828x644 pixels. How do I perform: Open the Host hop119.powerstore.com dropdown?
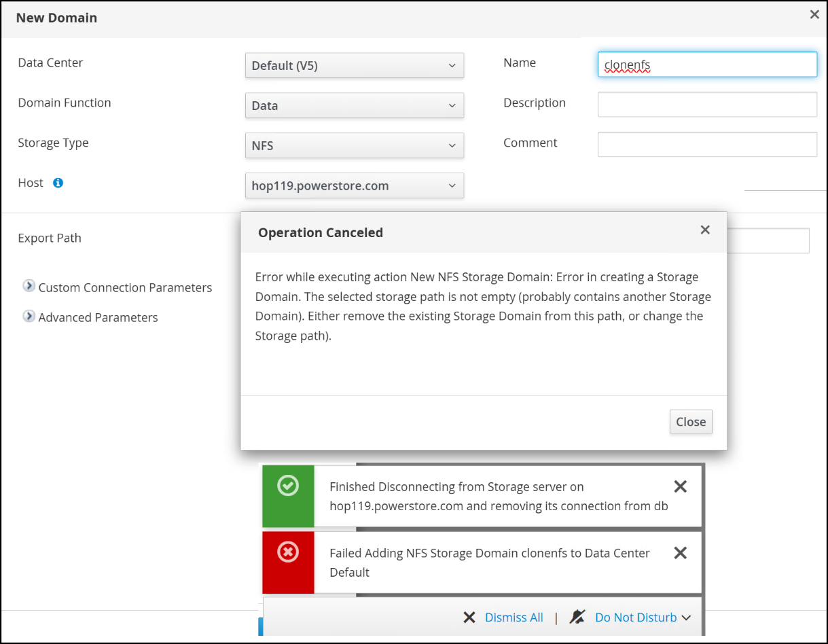[355, 185]
